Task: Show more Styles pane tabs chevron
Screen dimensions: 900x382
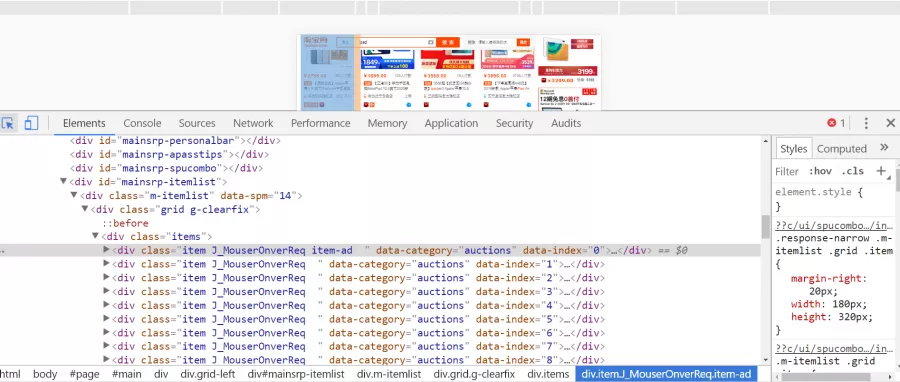Action: [x=884, y=147]
